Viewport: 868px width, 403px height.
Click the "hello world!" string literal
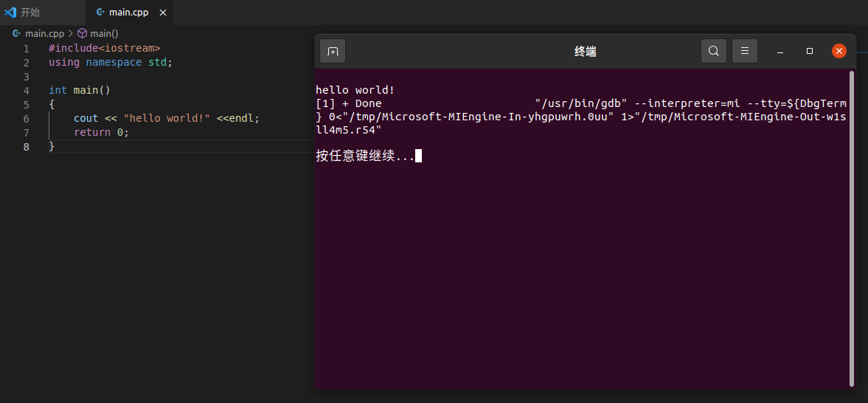click(167, 119)
